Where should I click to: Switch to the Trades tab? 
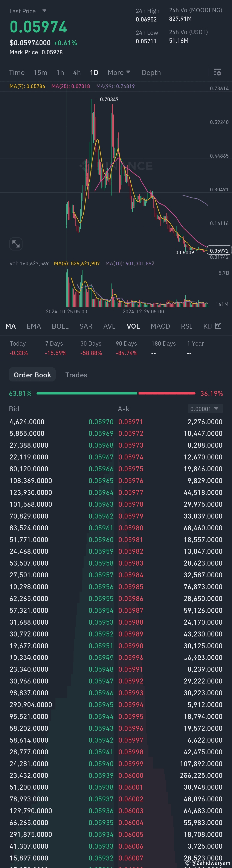[x=76, y=375]
